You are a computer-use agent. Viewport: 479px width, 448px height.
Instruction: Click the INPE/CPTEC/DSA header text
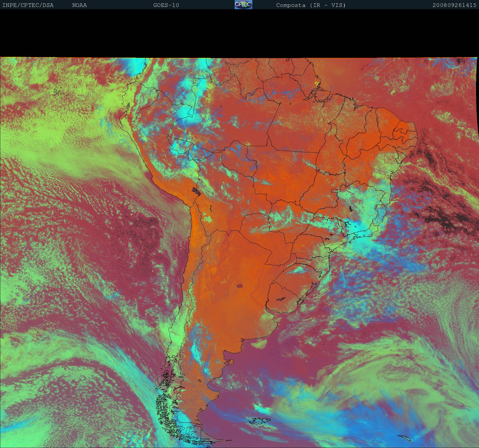coord(28,5)
